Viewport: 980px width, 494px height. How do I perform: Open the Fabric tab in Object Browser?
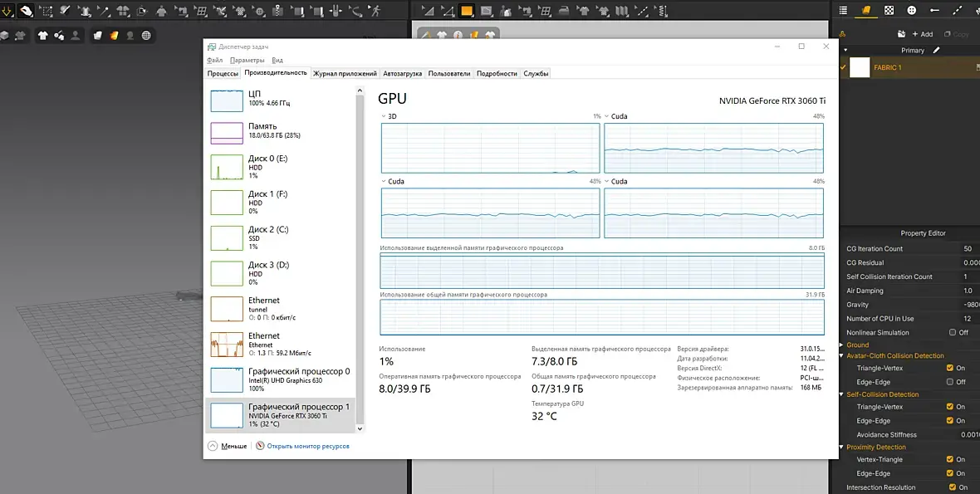point(866,11)
